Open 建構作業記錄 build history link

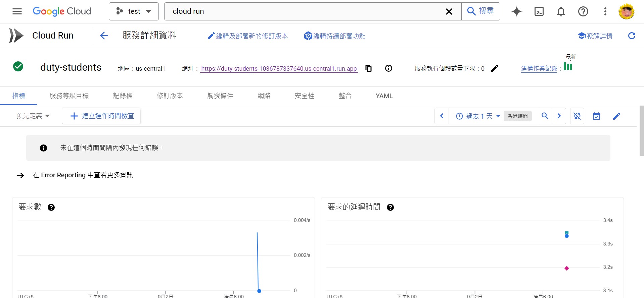[x=539, y=69]
